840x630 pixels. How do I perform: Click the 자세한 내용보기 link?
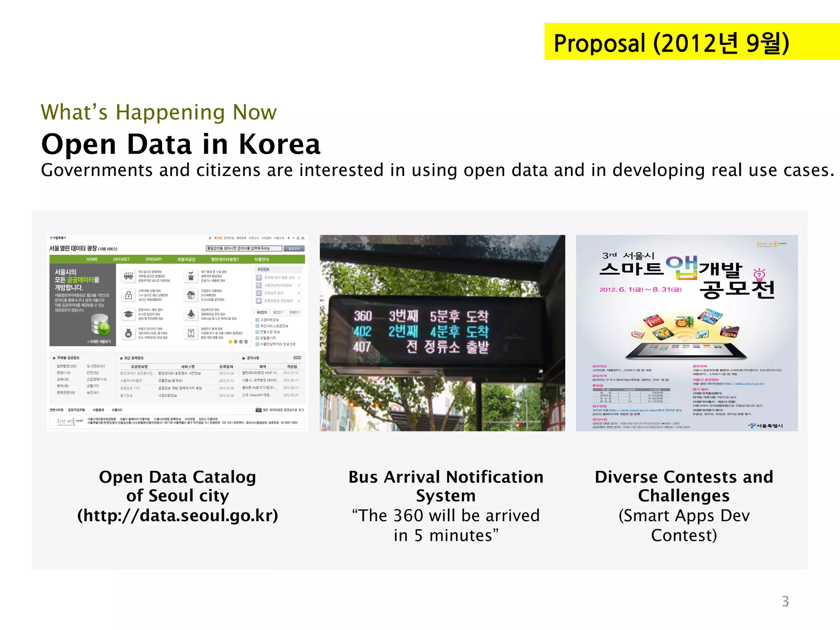pyautogui.click(x=99, y=341)
